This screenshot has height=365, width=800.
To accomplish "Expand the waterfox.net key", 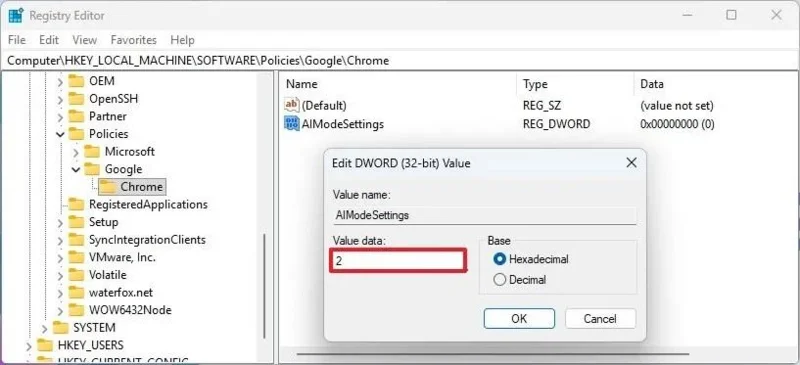I will [60, 293].
